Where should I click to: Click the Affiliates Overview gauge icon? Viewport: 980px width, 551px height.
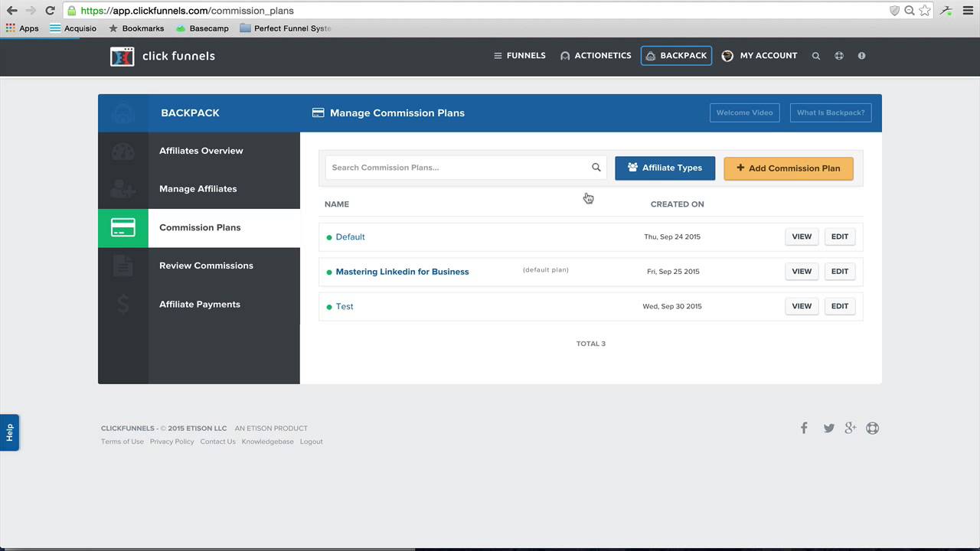click(123, 152)
